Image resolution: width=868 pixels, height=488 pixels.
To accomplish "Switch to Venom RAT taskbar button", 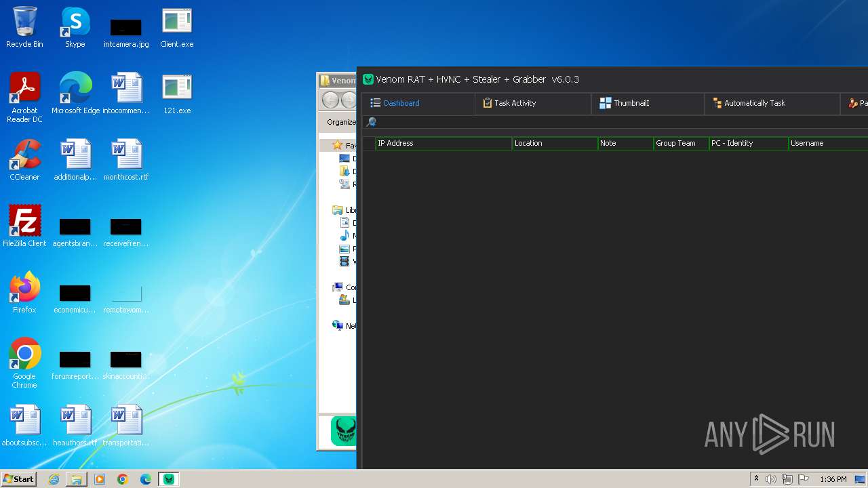I will (x=169, y=479).
